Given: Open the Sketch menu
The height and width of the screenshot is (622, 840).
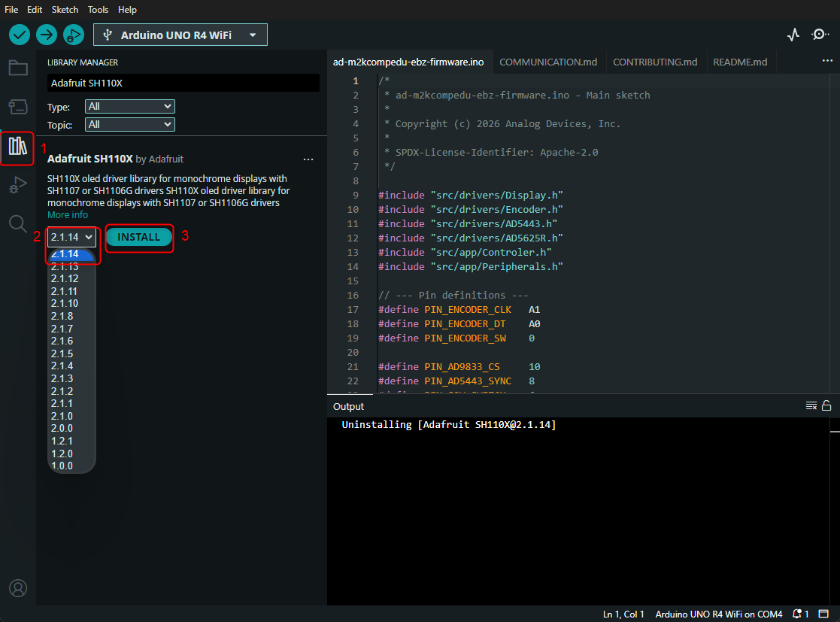Looking at the screenshot, I should coord(65,10).
